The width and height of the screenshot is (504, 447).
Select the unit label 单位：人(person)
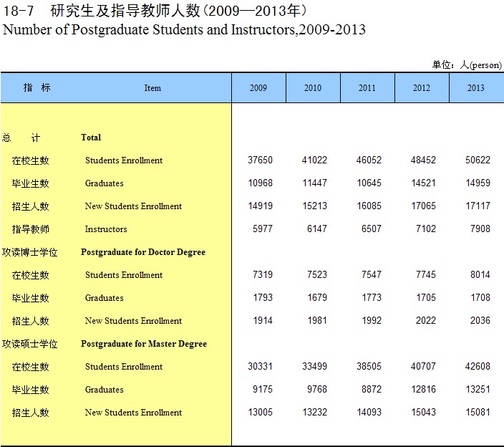[x=466, y=64]
